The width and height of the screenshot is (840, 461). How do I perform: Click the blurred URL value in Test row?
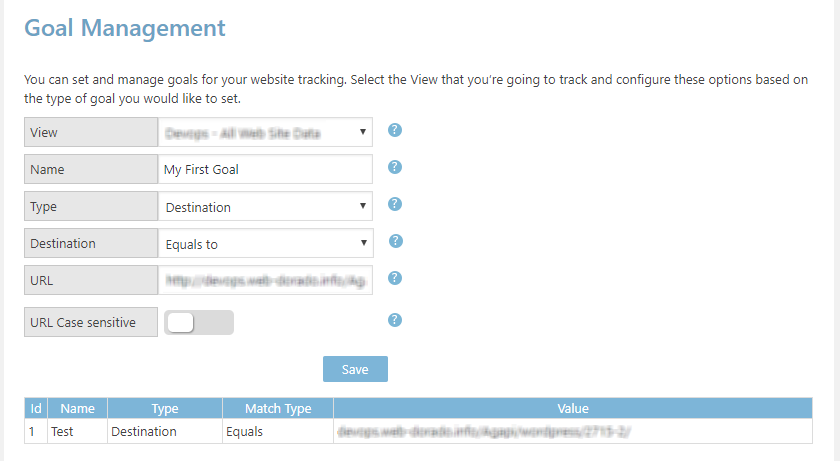[484, 432]
